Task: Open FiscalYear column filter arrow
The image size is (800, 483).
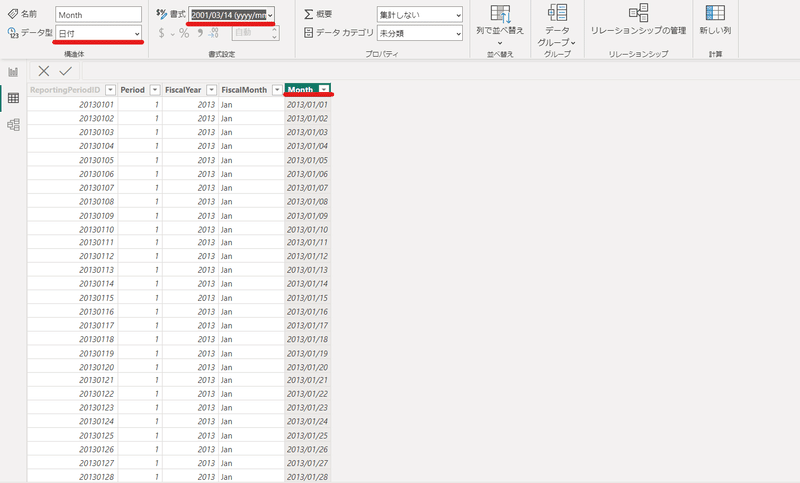Action: 212,90
